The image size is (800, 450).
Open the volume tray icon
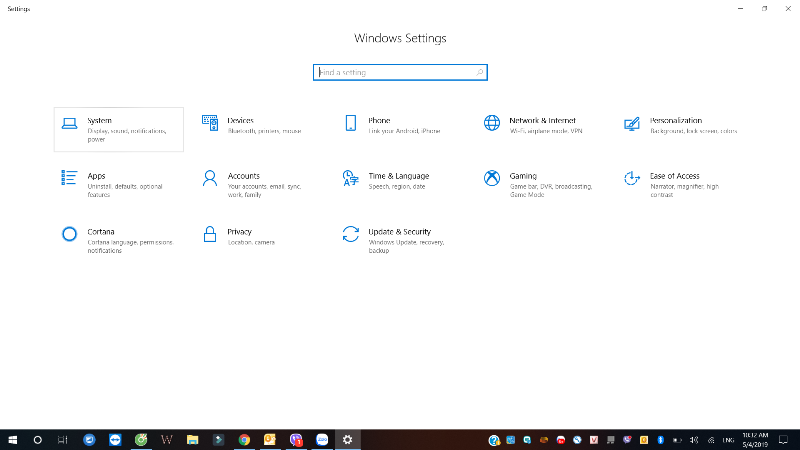[694, 440]
